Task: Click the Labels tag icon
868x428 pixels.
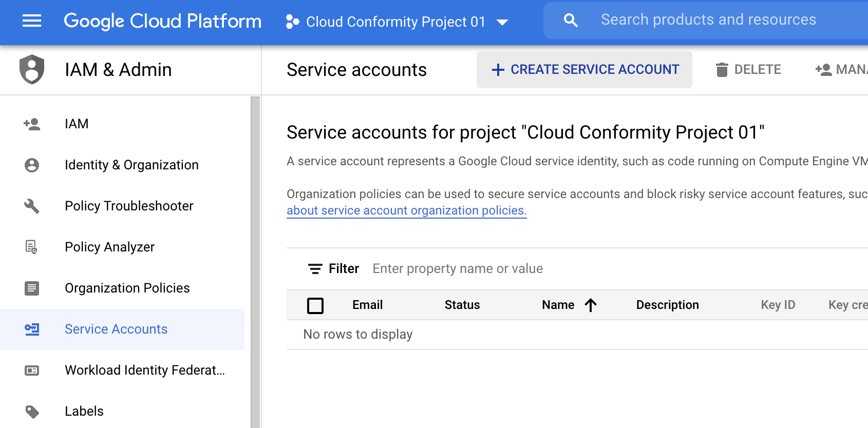Action: coord(32,411)
